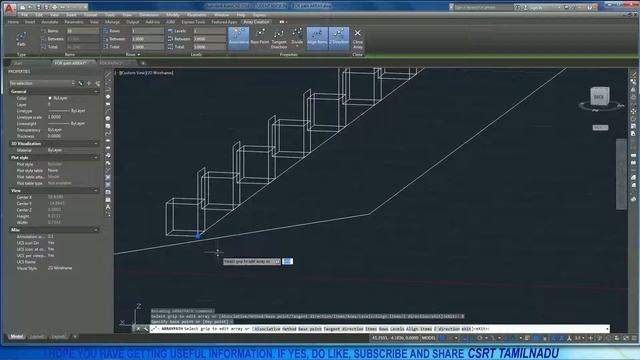Click the Close Array button
The height and width of the screenshot is (360, 640).
(358, 39)
